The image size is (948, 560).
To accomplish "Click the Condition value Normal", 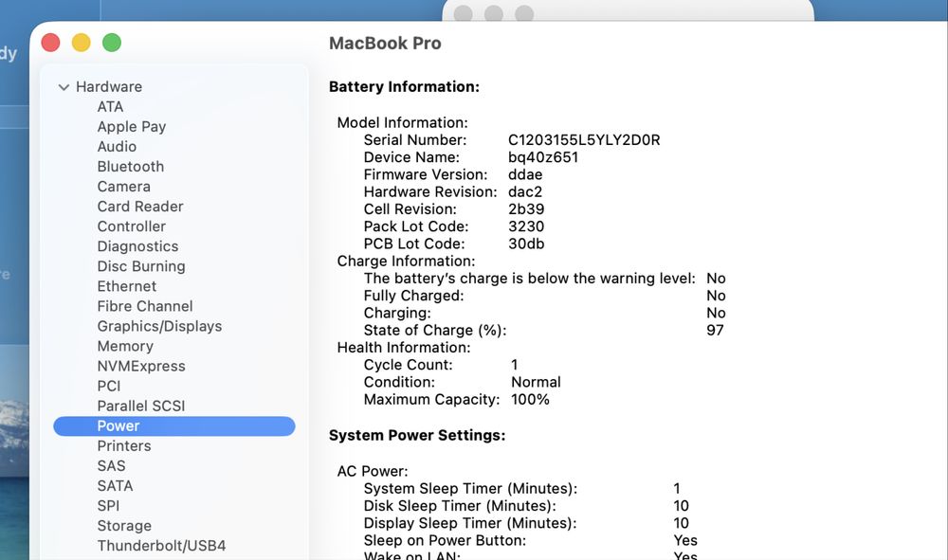I will [537, 383].
